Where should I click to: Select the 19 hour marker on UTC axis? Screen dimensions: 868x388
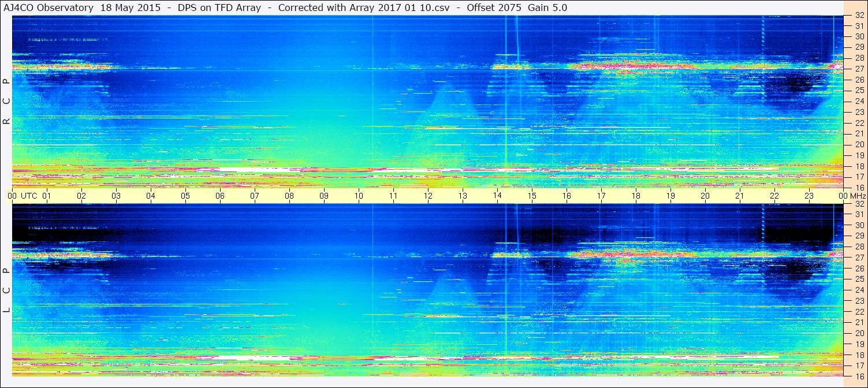pos(670,196)
